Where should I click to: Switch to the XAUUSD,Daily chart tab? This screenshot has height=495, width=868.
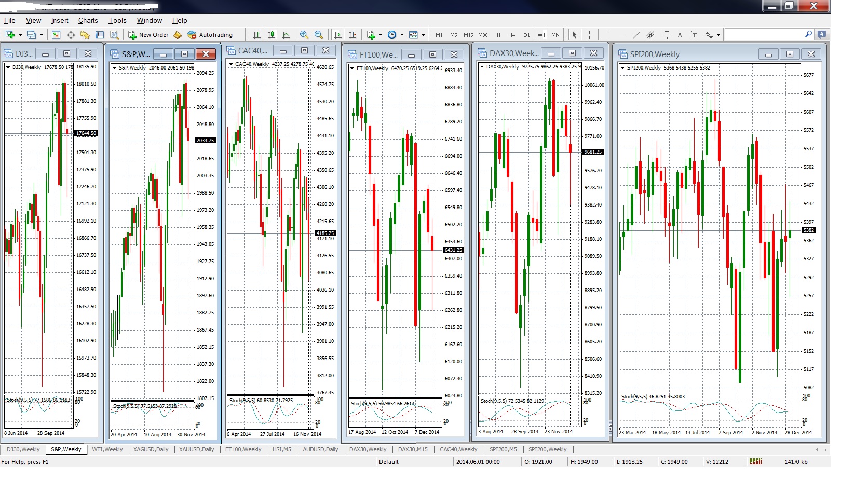(x=196, y=449)
